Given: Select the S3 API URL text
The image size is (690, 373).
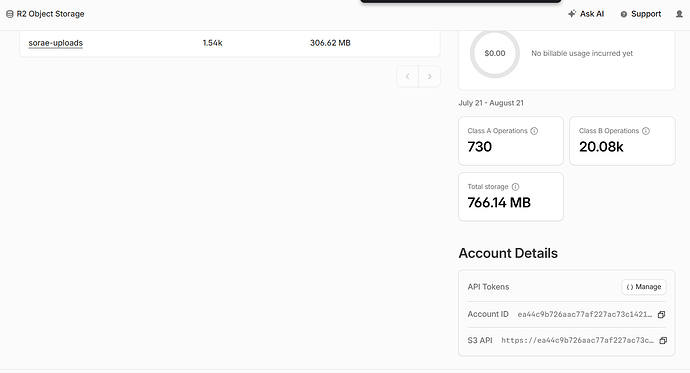Looking at the screenshot, I should point(577,340).
